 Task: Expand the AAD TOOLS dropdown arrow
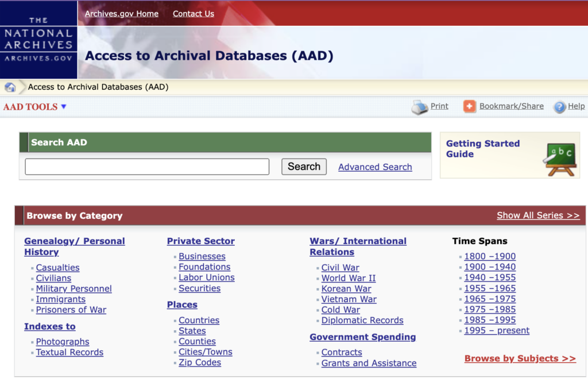(64, 107)
